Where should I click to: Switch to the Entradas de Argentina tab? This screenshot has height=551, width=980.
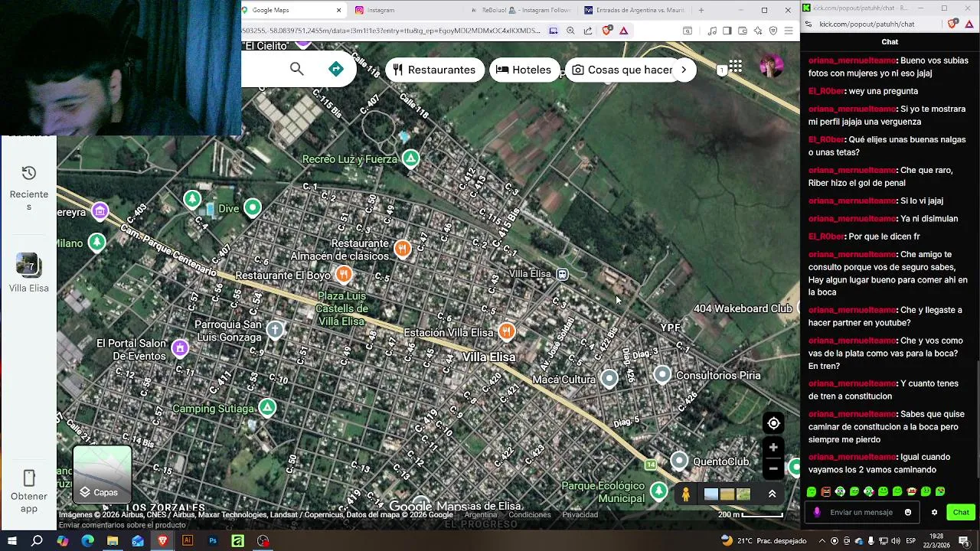tap(635, 10)
